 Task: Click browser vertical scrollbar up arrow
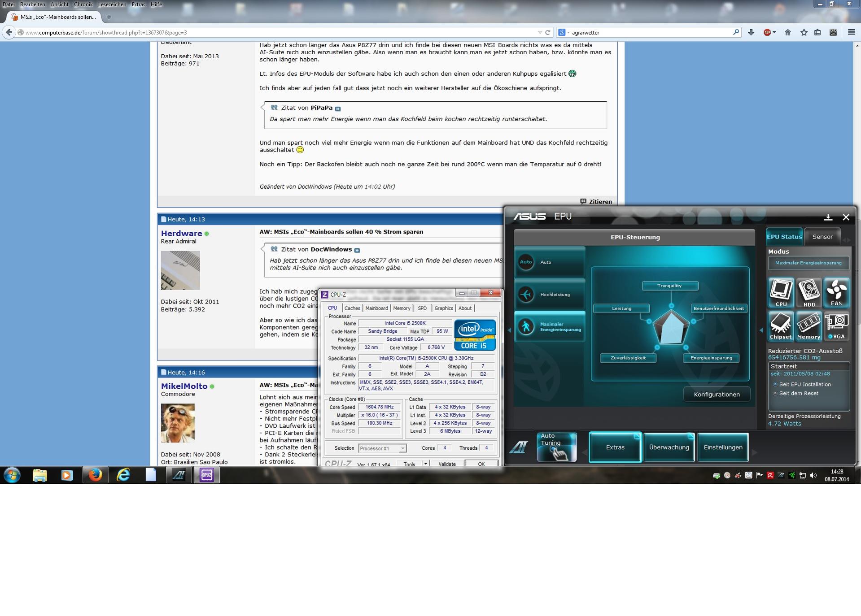857,45
